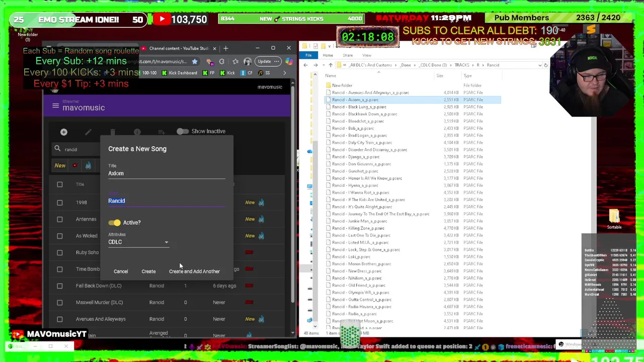Toggle the Show Inactive switch
The width and height of the screenshot is (644, 362).
(x=182, y=131)
